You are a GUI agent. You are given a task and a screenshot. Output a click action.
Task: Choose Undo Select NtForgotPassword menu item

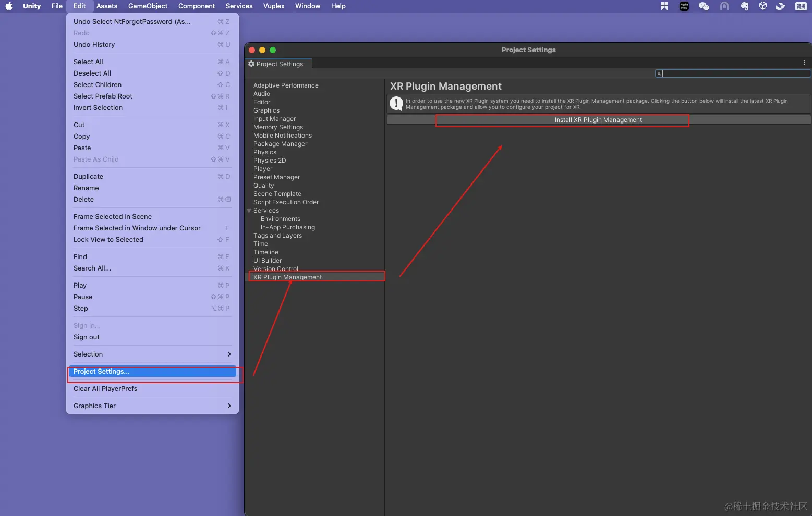click(152, 22)
